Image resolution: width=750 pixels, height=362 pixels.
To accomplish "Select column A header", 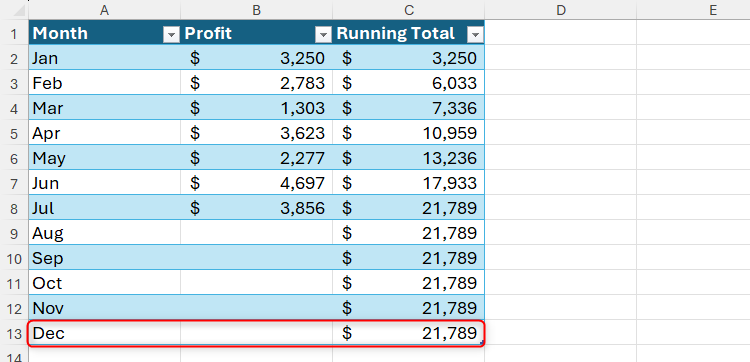I will 104,10.
